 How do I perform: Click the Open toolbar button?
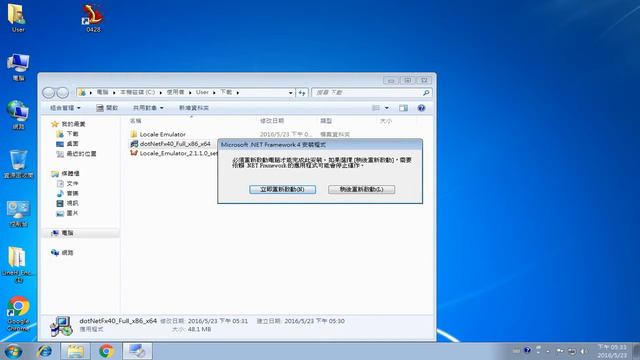(x=107, y=108)
